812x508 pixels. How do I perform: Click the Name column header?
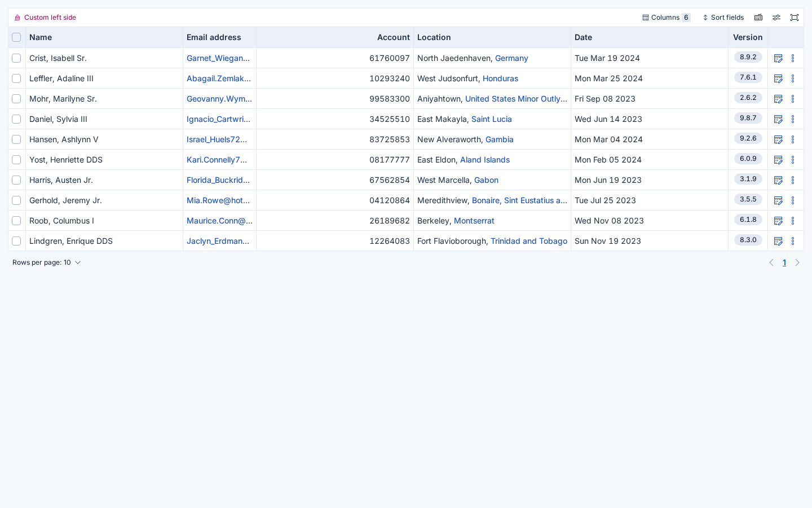pyautogui.click(x=104, y=37)
